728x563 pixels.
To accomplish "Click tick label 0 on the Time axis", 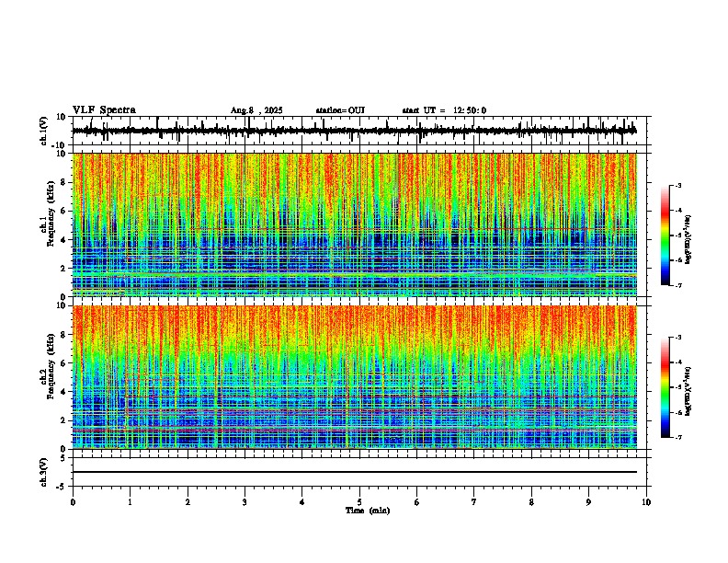I will tap(73, 502).
